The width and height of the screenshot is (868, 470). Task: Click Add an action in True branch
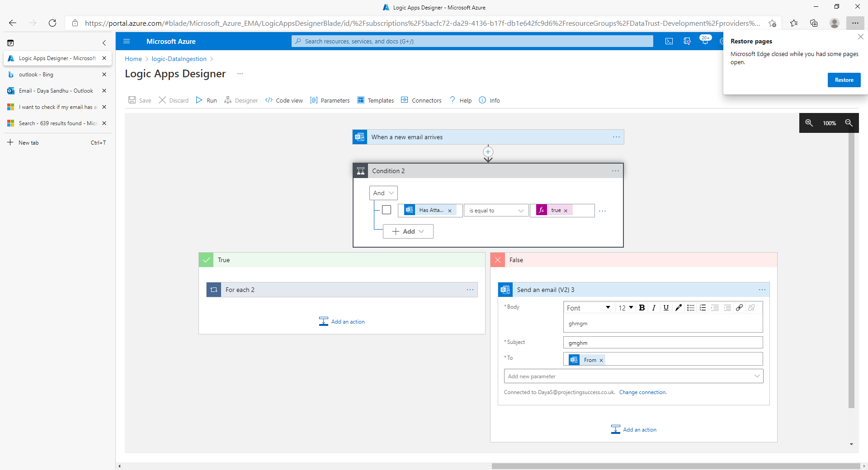(342, 321)
